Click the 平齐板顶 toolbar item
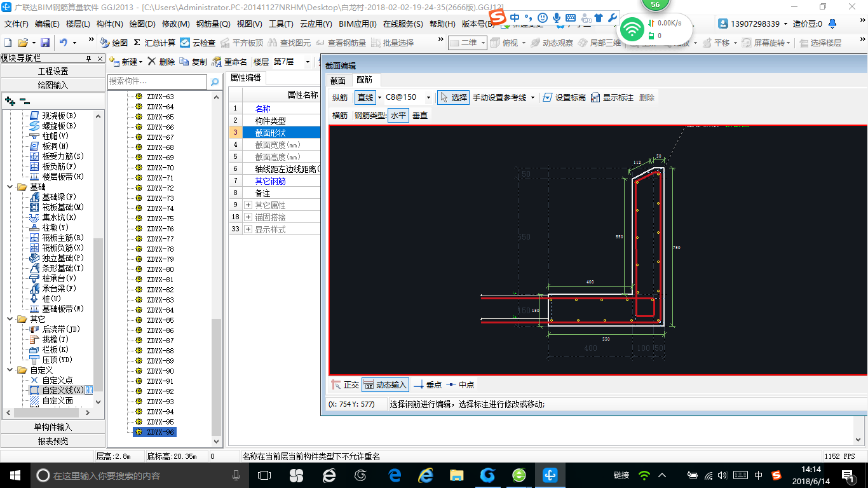 [241, 43]
